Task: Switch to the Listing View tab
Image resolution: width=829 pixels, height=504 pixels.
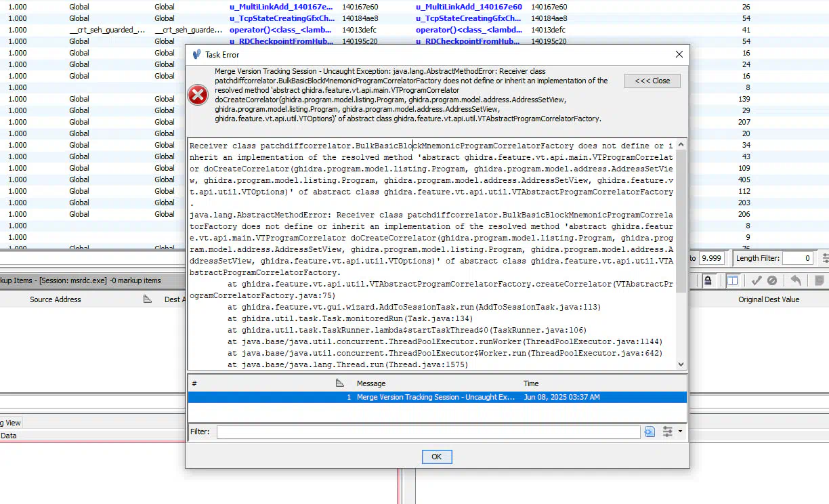Action: coord(10,423)
